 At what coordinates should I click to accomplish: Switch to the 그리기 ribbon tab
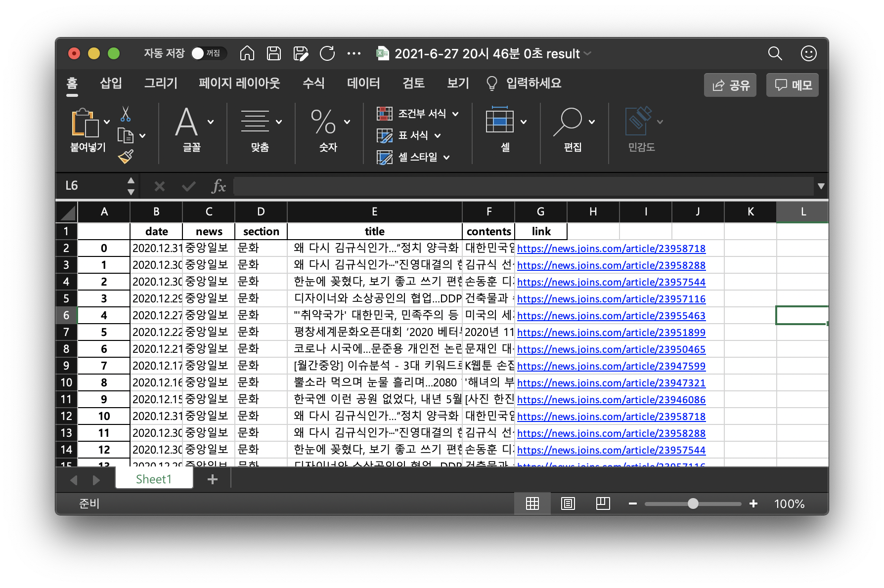pyautogui.click(x=161, y=84)
